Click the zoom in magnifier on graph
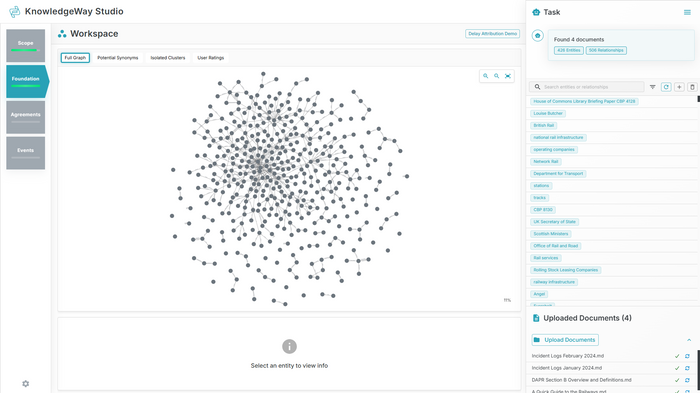 485,76
